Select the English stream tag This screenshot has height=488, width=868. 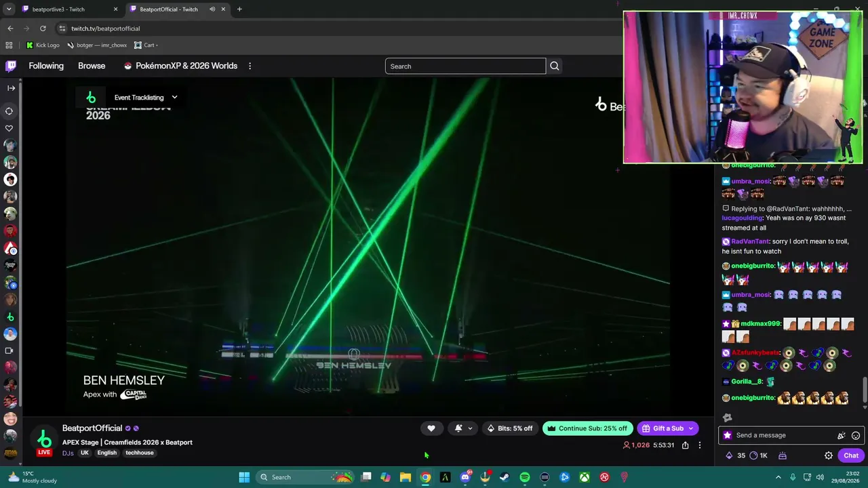click(107, 453)
